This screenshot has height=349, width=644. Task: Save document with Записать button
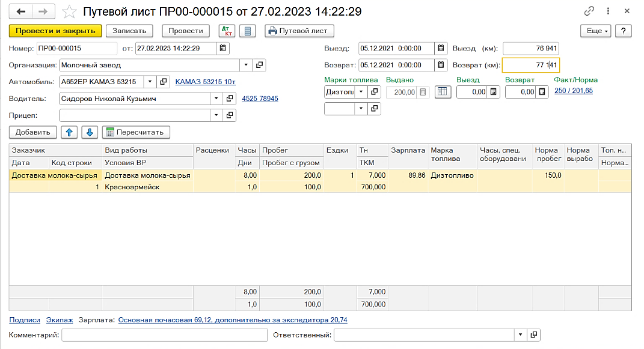tap(129, 31)
